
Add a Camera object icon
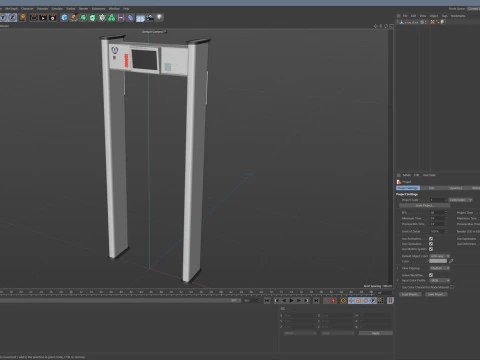(150, 18)
